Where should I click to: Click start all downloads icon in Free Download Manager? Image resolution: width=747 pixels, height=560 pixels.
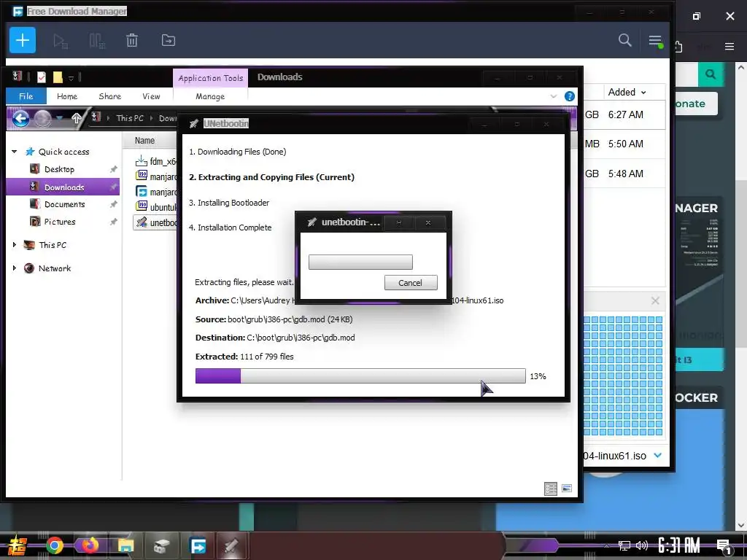tap(61, 41)
